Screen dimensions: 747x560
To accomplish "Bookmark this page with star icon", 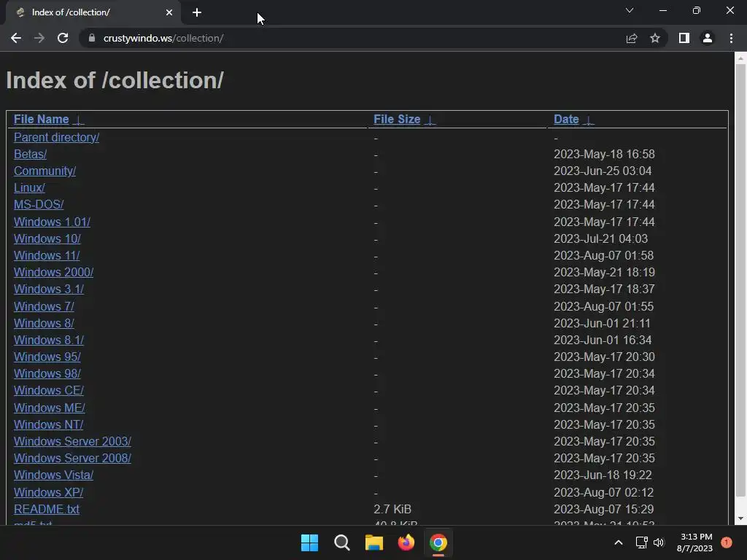I will coord(655,38).
